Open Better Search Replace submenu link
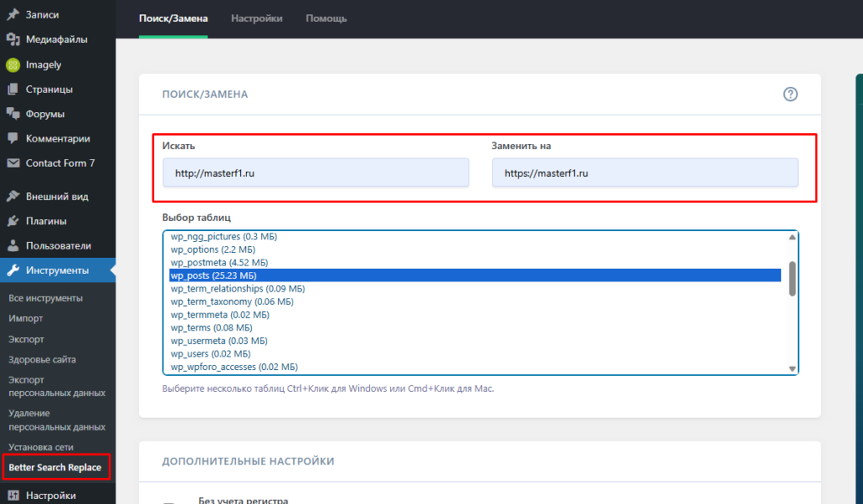 coord(55,467)
